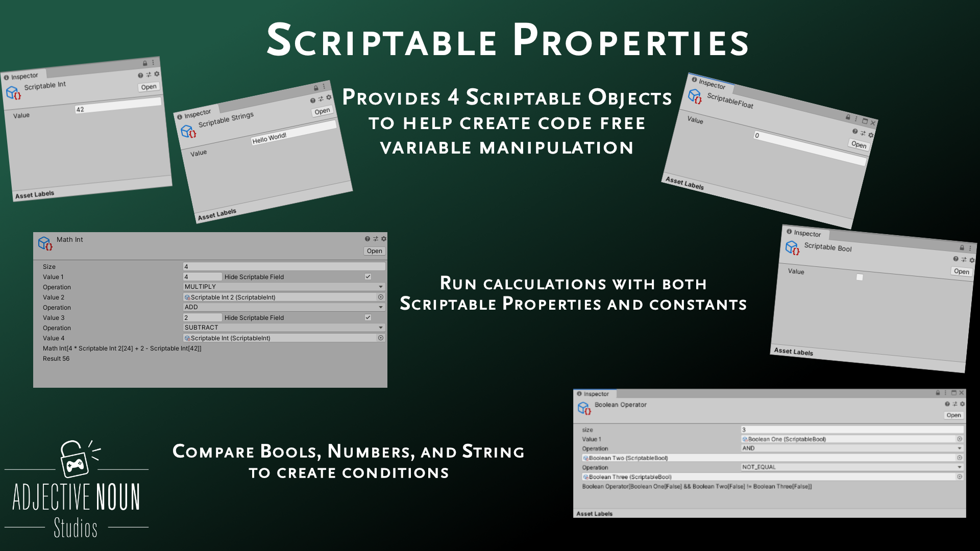Click Open button in Boolean Operator panel
The width and height of the screenshot is (980, 551).
[x=953, y=415]
